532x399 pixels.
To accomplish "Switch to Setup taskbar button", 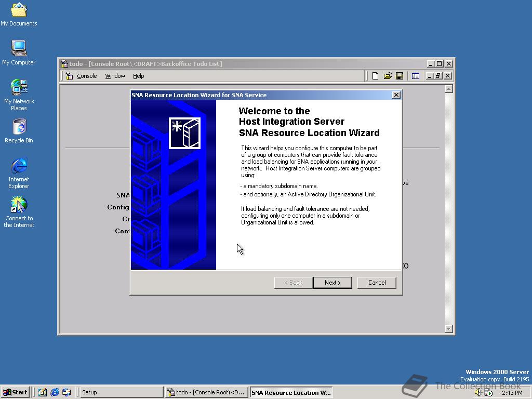I will 122,392.
